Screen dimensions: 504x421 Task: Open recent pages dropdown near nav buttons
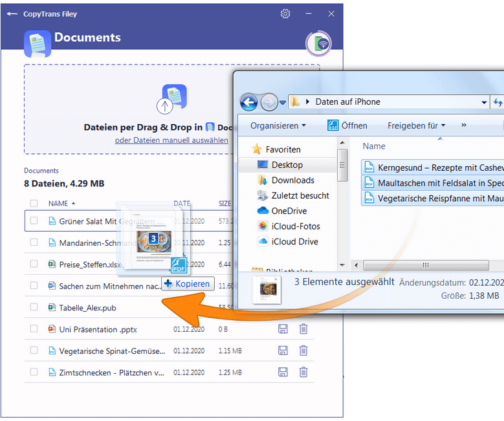coord(283,103)
